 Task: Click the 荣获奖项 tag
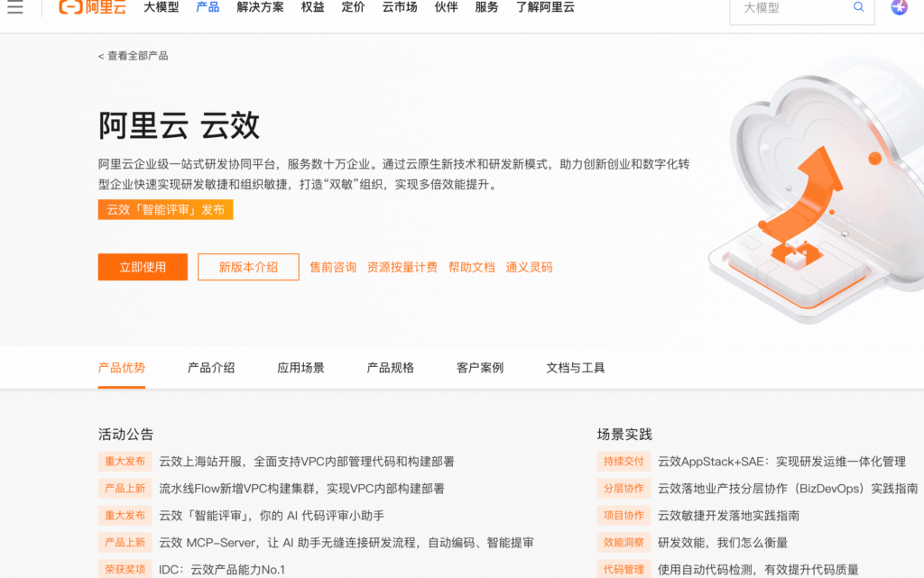point(125,569)
